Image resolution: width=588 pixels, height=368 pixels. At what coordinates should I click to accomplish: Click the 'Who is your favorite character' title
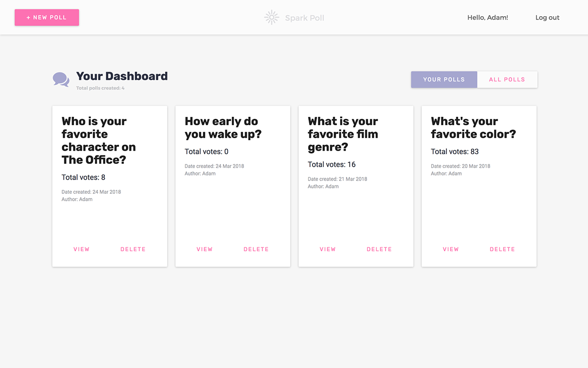coord(98,140)
